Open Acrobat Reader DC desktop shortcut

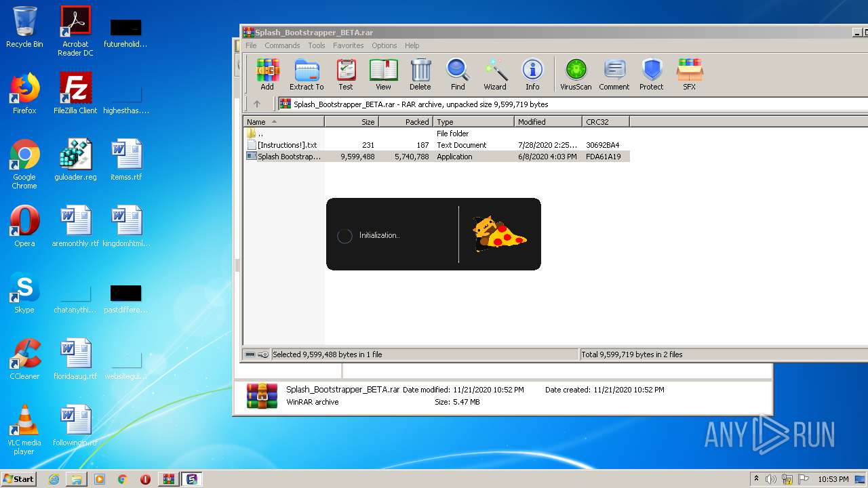point(75,31)
